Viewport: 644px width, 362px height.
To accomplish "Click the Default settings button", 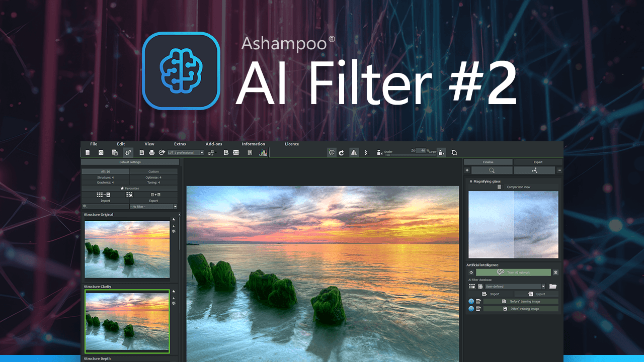I will click(130, 162).
